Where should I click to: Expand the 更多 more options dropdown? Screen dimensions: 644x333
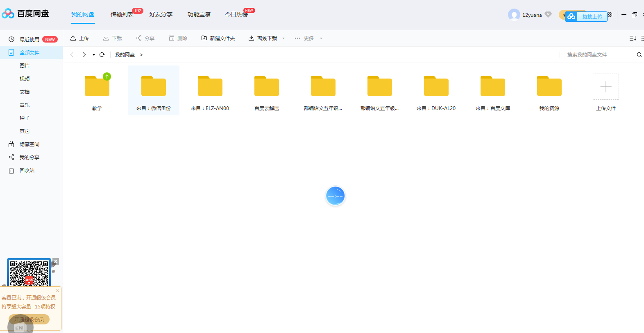click(x=321, y=38)
